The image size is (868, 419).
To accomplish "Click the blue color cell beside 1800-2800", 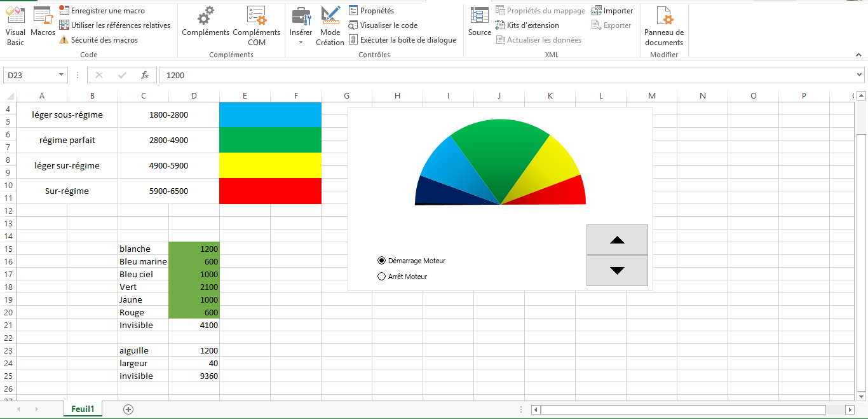I will 270,114.
